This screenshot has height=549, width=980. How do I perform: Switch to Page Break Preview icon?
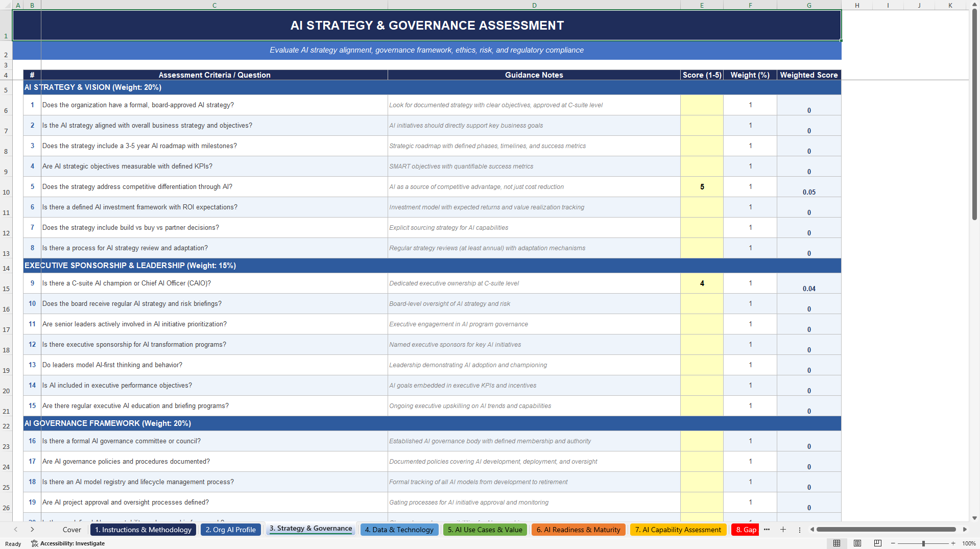(x=877, y=543)
